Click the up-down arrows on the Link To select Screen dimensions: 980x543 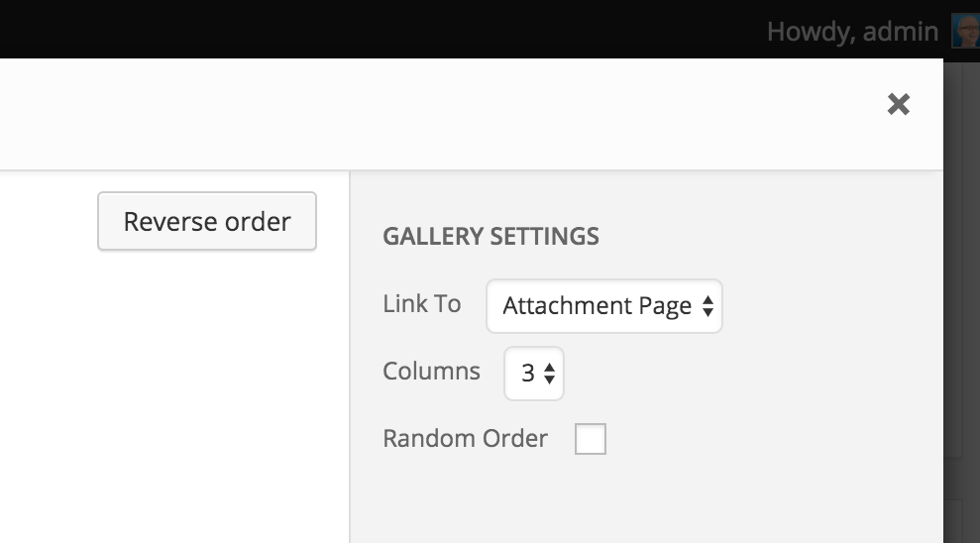[708, 306]
